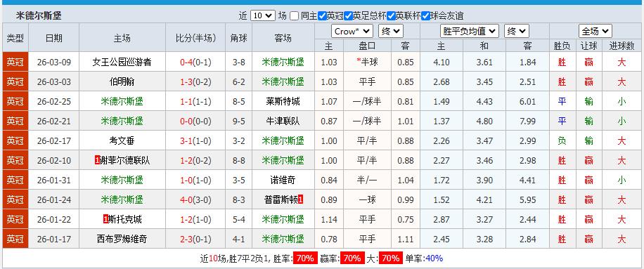Click the 让球 column header
The height and width of the screenshot is (269, 644).
[x=588, y=46]
